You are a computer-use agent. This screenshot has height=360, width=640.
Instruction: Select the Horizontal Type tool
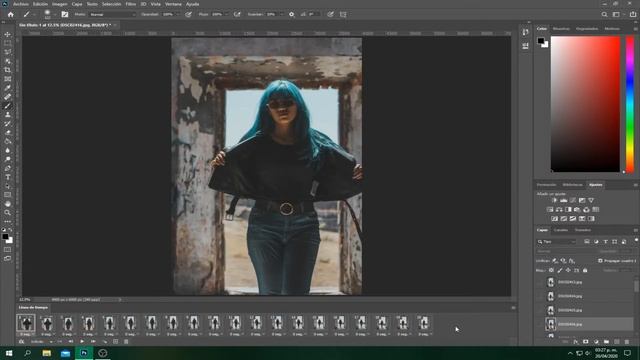tap(7, 177)
